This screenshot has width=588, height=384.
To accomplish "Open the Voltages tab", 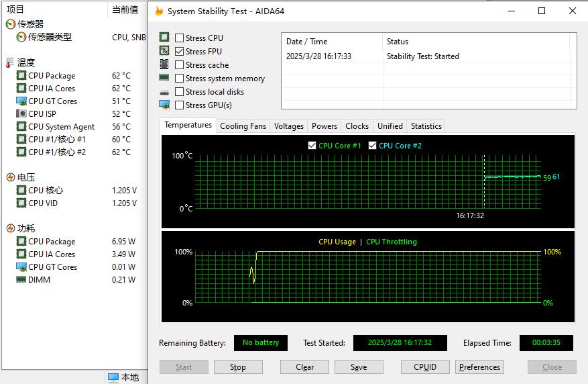I will coord(289,126).
